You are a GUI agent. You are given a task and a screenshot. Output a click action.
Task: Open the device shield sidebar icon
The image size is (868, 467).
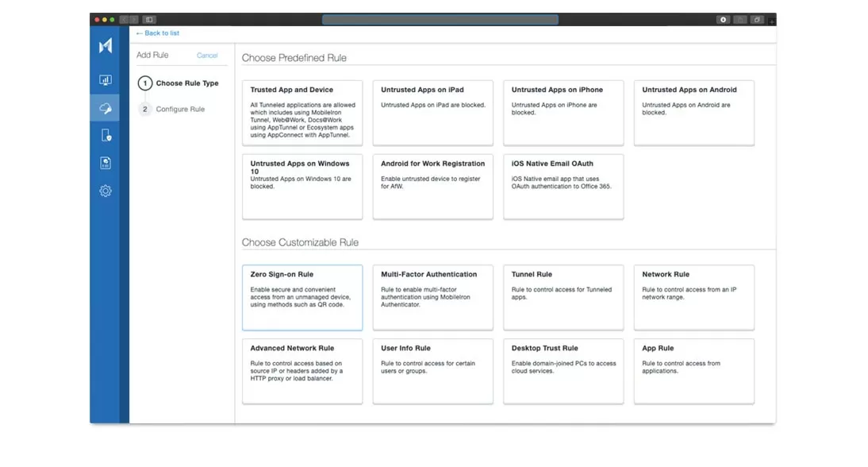(106, 136)
